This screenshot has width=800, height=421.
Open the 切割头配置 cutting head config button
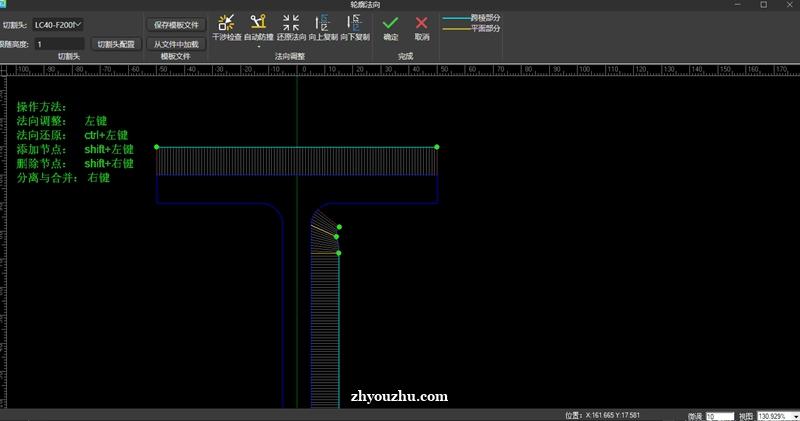[116, 44]
